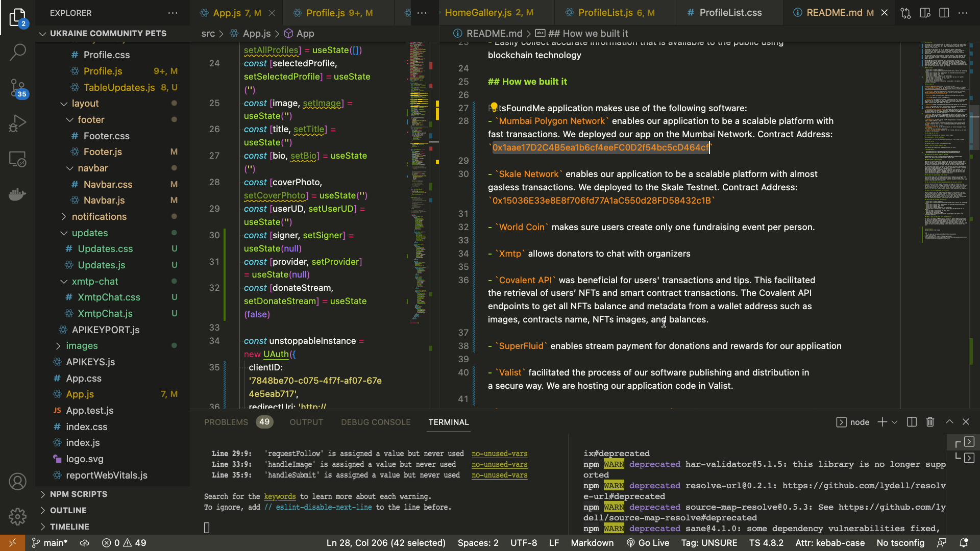
Task: Switch to HomeGallery.js tab
Action: 489,13
